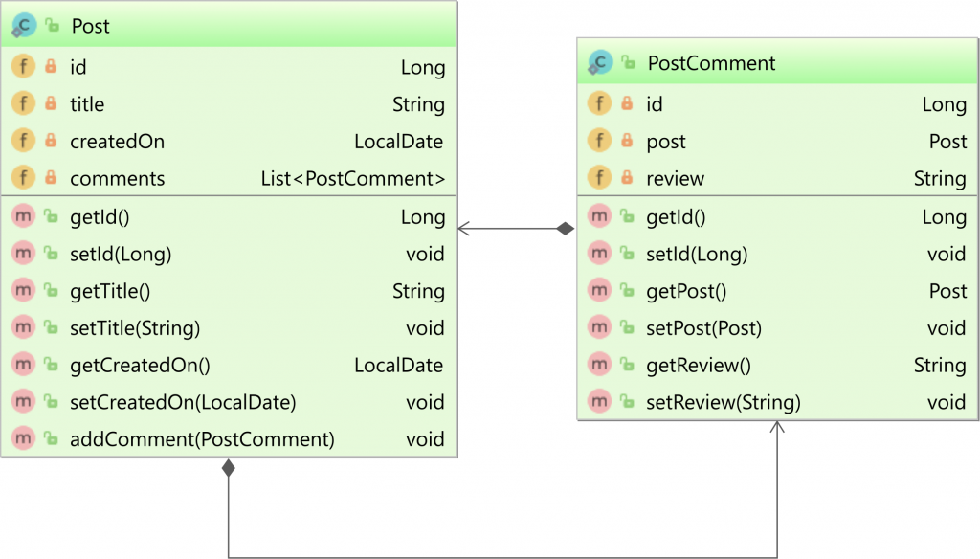Click the String type of review field
Screen dimensions: 980x559
click(940, 179)
